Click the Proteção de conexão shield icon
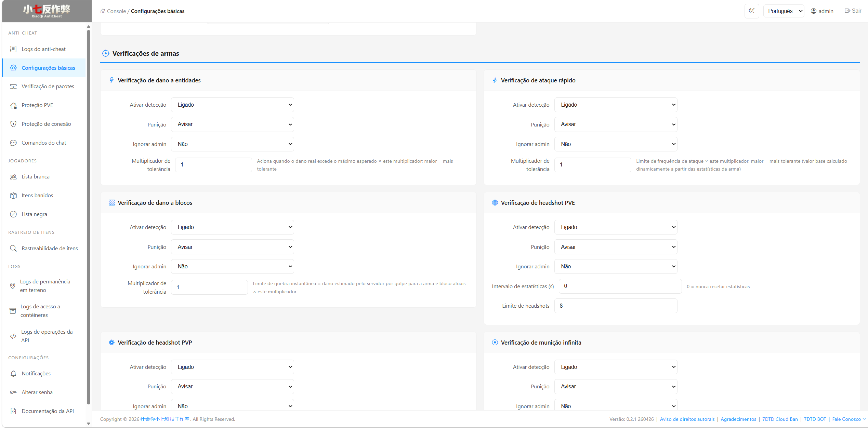The width and height of the screenshot is (868, 428). [x=13, y=124]
